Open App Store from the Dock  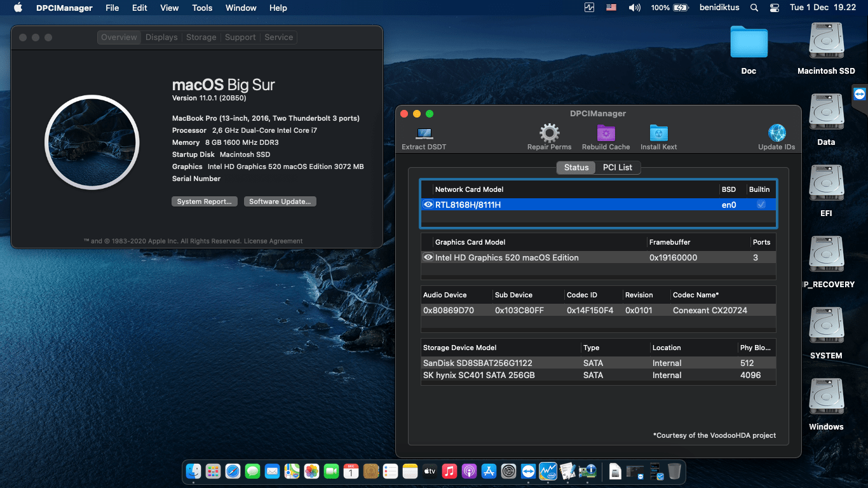489,471
